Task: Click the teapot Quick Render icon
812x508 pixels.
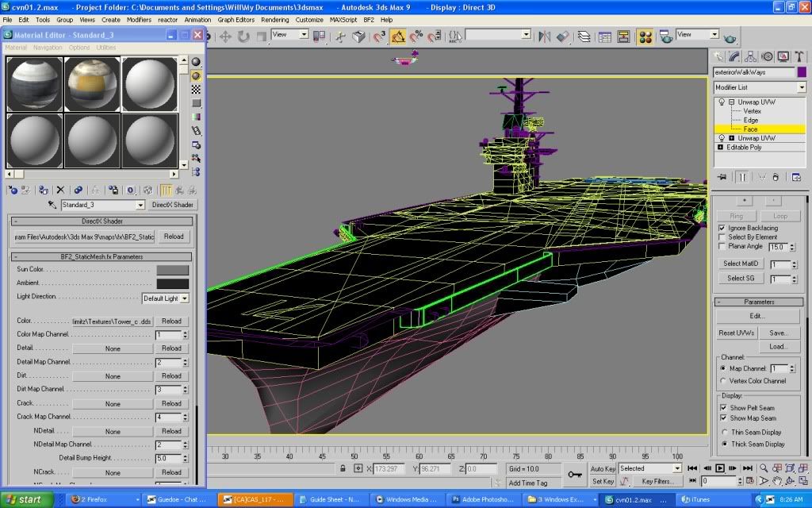Action: tap(730, 37)
